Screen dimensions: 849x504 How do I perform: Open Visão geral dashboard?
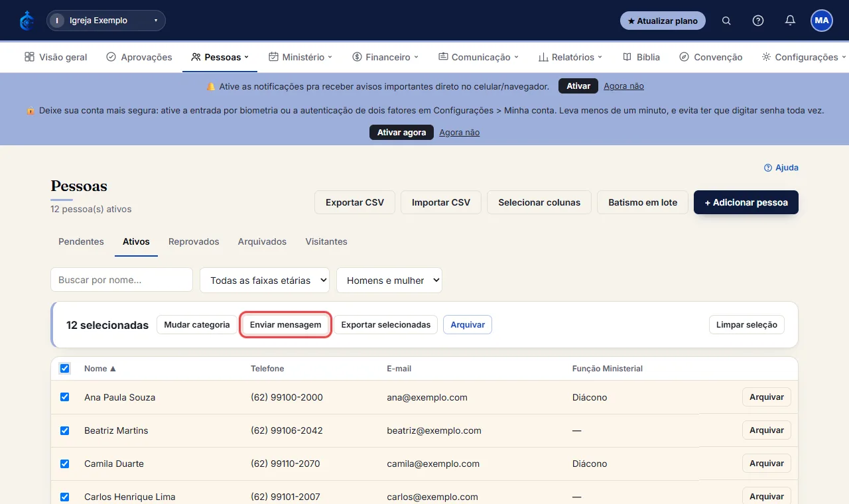click(x=56, y=57)
